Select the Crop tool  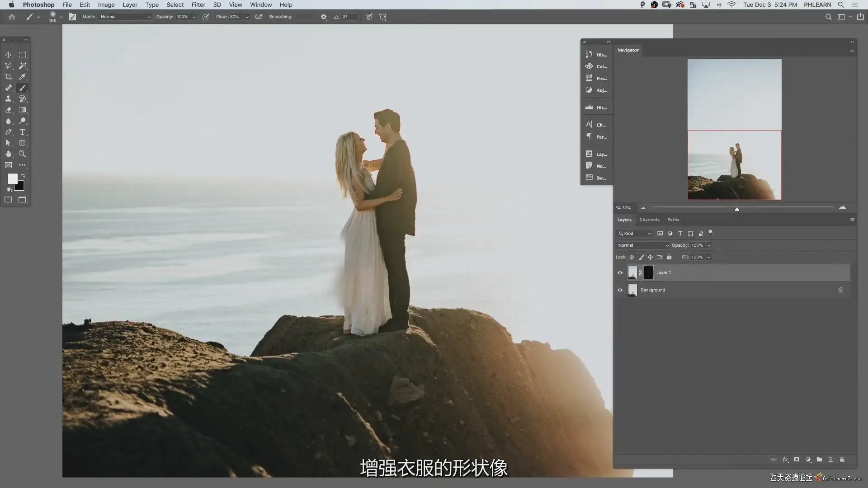8,77
